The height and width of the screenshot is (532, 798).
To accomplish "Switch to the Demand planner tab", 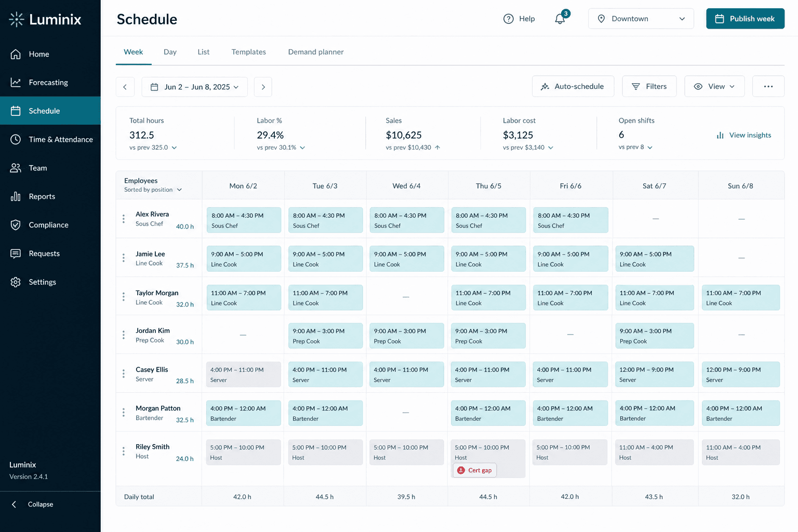I will [316, 52].
